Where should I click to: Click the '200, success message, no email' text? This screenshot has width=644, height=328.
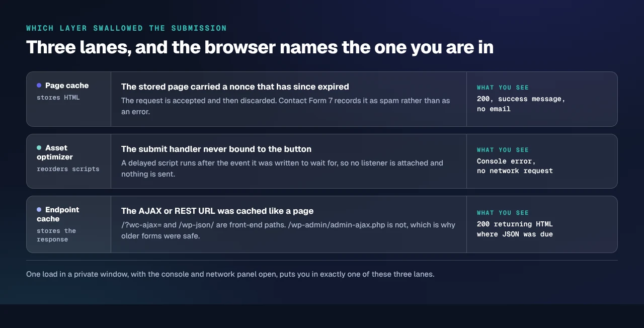[521, 104]
